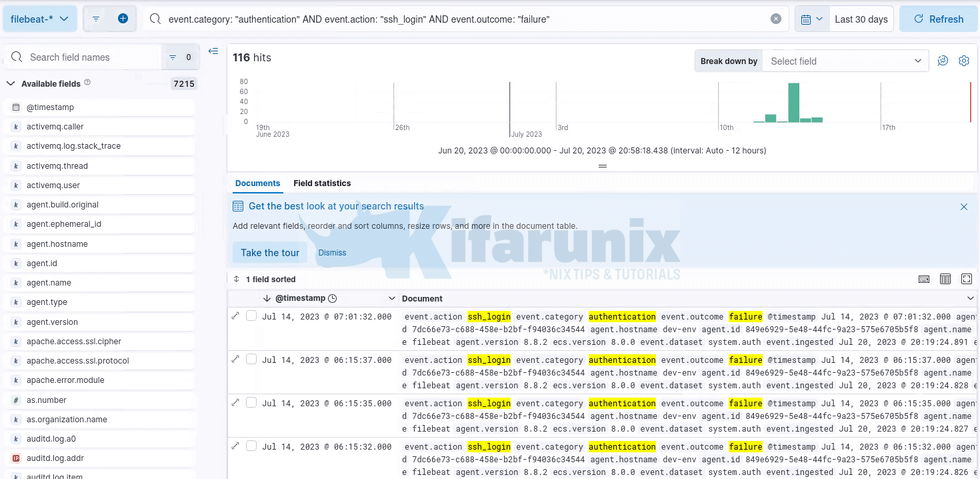Image resolution: width=980 pixels, height=479 pixels.
Task: Click the Refresh button
Action: click(939, 19)
